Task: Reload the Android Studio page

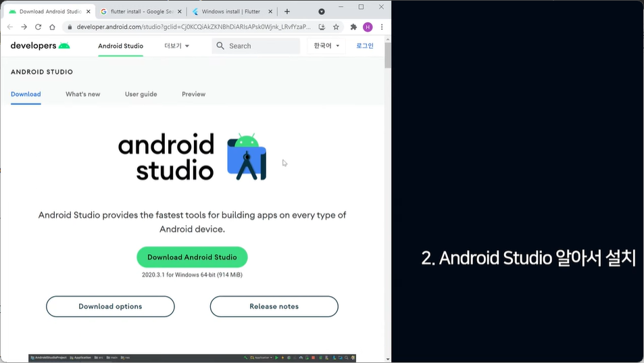Action: point(39,27)
